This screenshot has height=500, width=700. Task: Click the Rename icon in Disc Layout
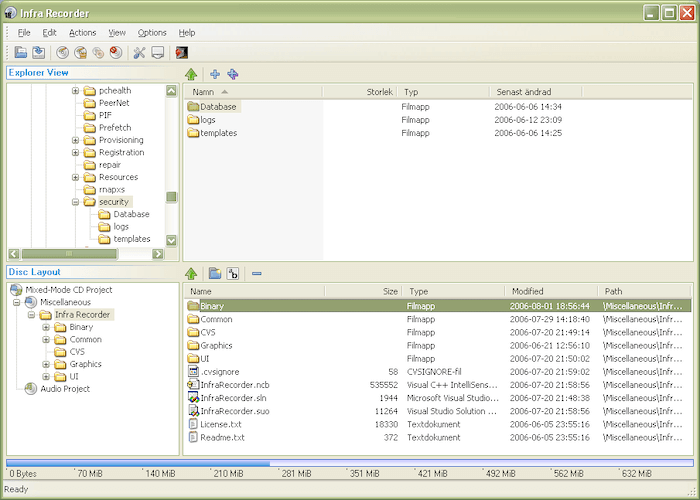(233, 273)
